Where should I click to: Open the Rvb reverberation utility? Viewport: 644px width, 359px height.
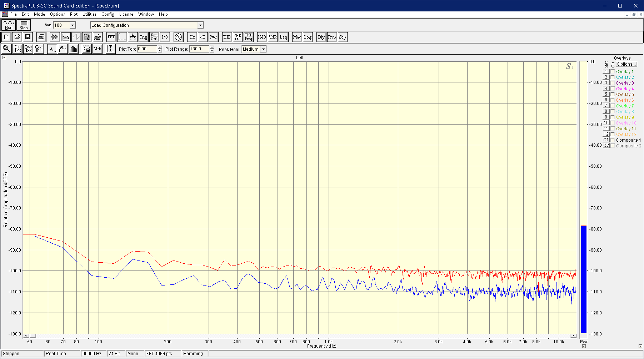[332, 37]
